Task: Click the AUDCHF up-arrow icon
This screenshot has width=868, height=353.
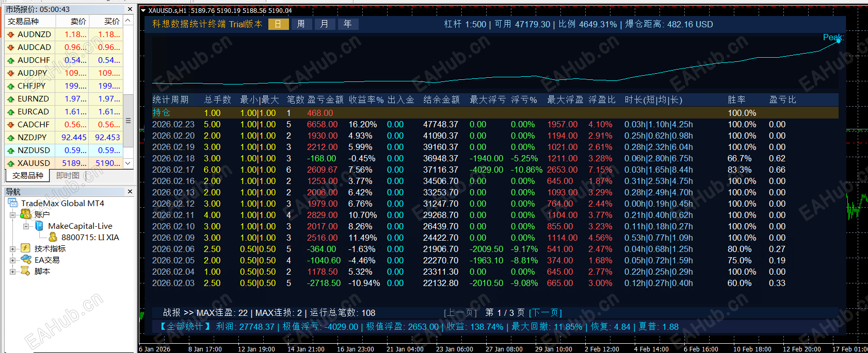Action: click(11, 60)
